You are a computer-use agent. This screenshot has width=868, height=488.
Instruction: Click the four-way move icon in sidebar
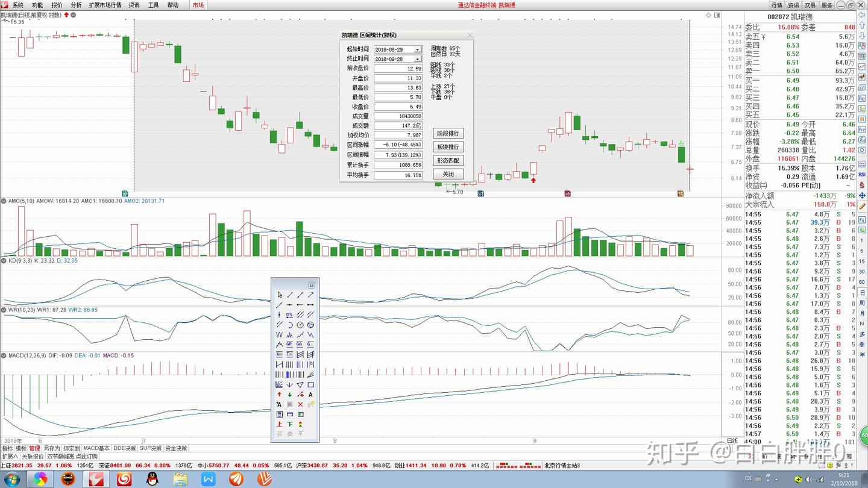tap(863, 196)
